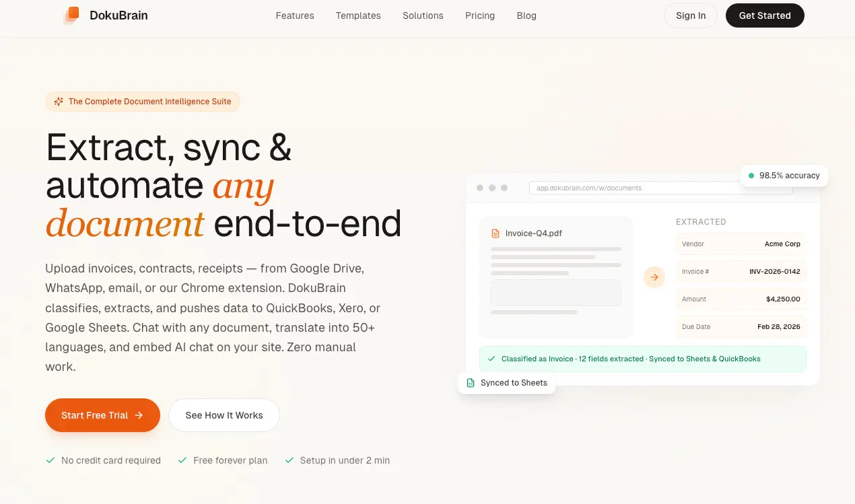Click the 98.5% accuracy badge text
This screenshot has width=855, height=504.
click(x=790, y=176)
